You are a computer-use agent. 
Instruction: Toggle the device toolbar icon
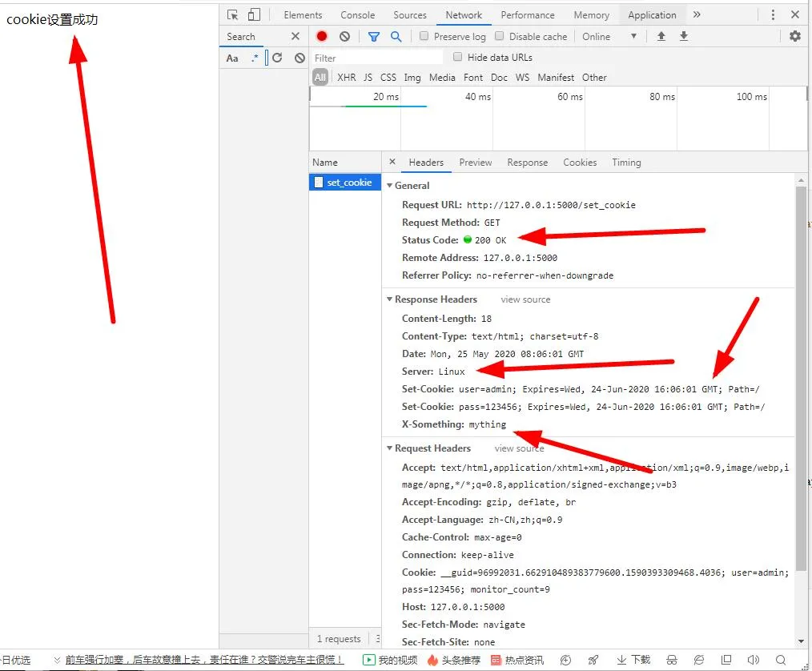[x=254, y=15]
